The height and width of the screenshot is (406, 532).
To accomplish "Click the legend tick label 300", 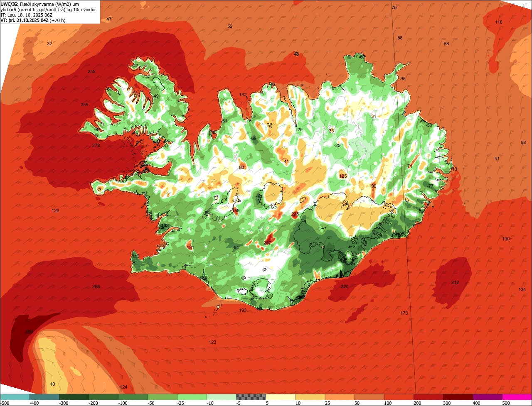I will coord(448,403).
